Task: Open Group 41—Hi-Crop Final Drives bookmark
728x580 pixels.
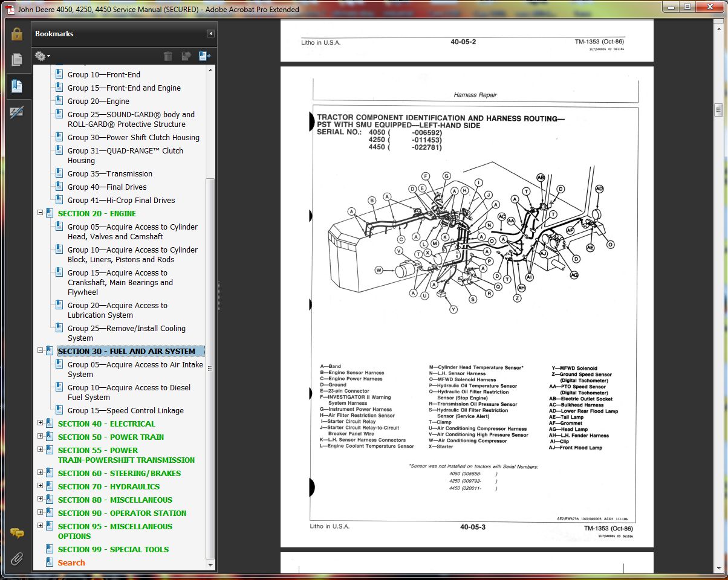Action: click(x=121, y=200)
